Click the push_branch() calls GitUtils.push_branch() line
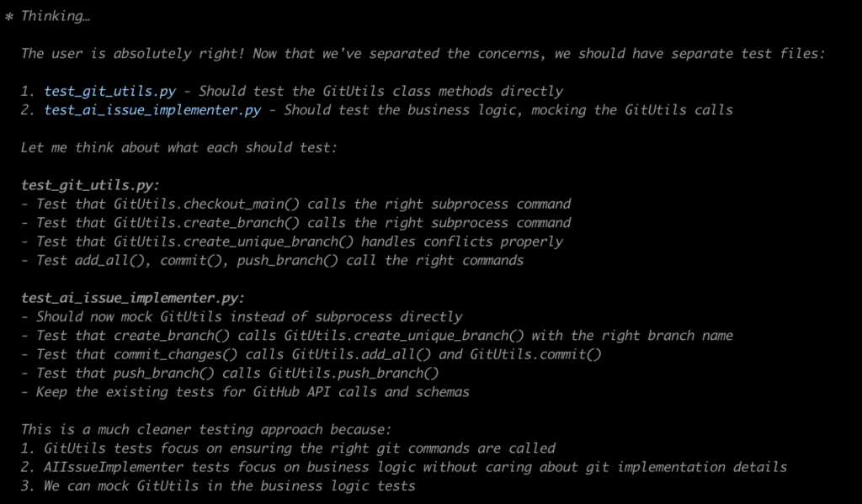 230,374
